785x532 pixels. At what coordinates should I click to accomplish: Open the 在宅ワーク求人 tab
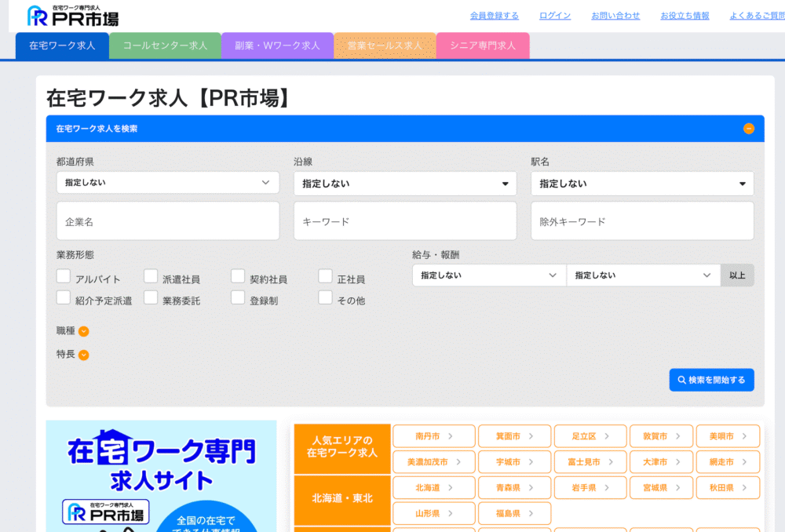pyautogui.click(x=62, y=46)
